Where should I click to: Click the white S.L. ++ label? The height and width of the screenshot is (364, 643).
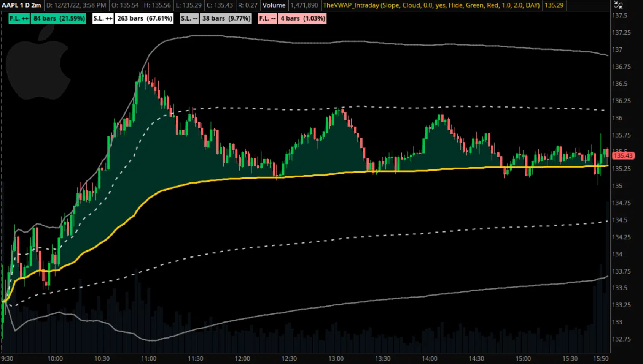[x=103, y=18]
